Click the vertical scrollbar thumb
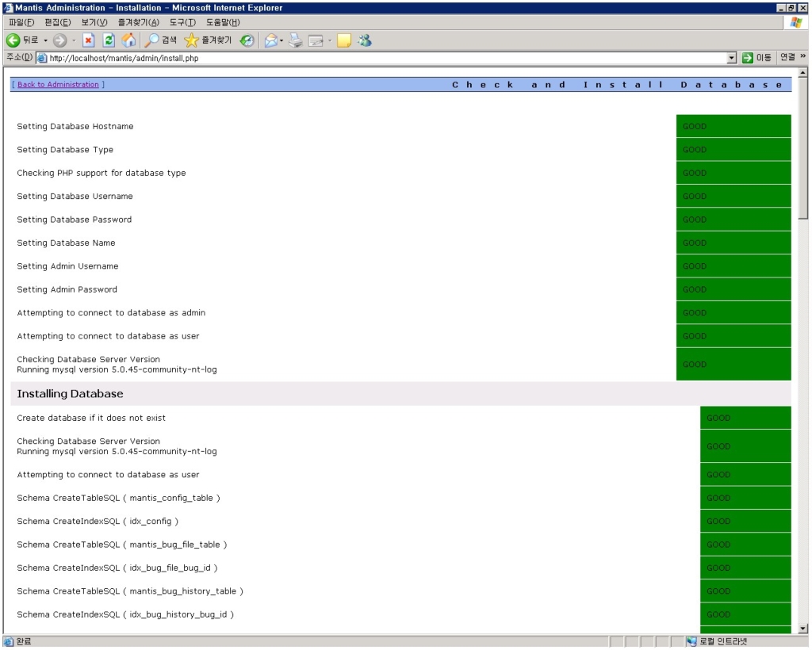Screen dimensions: 812x650 pyautogui.click(x=803, y=149)
